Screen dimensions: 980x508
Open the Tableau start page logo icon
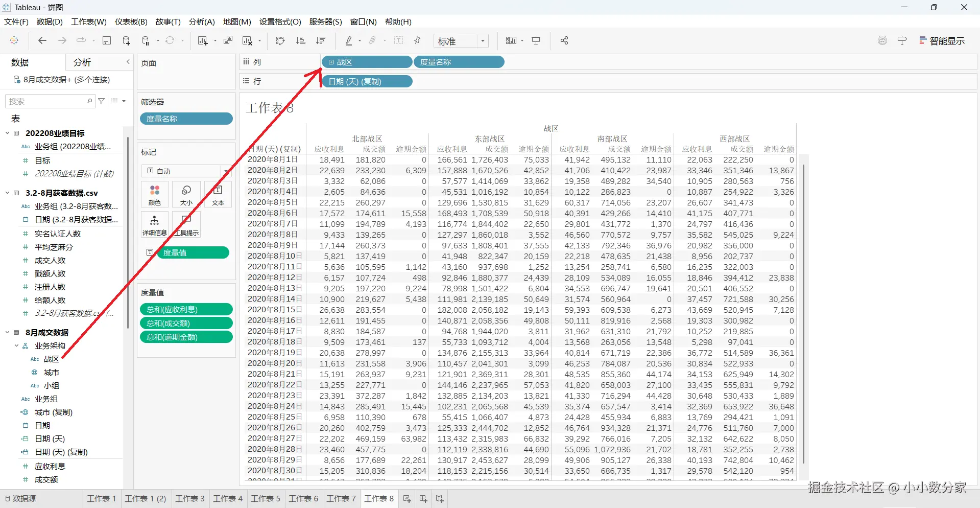14,40
